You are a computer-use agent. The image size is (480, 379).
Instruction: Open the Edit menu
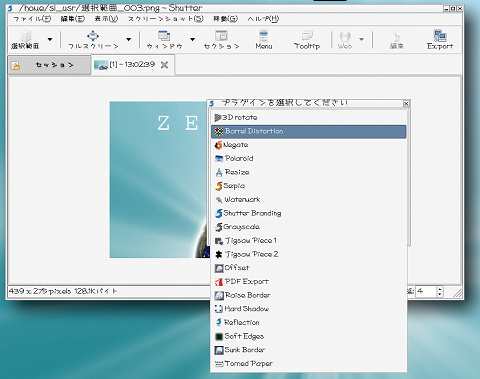point(73,19)
